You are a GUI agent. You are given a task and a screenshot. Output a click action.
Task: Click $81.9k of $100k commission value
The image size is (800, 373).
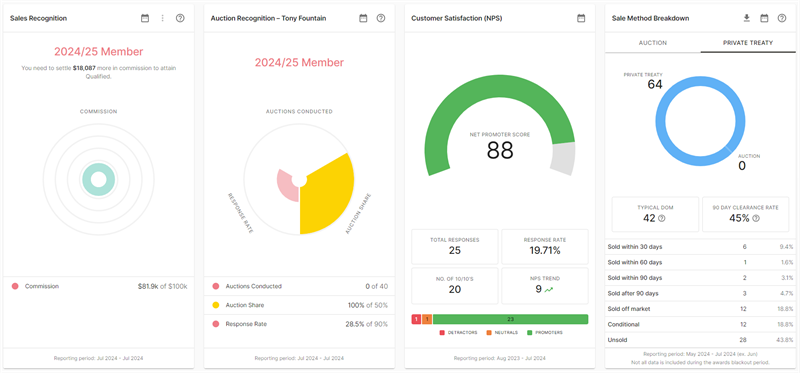point(162,286)
